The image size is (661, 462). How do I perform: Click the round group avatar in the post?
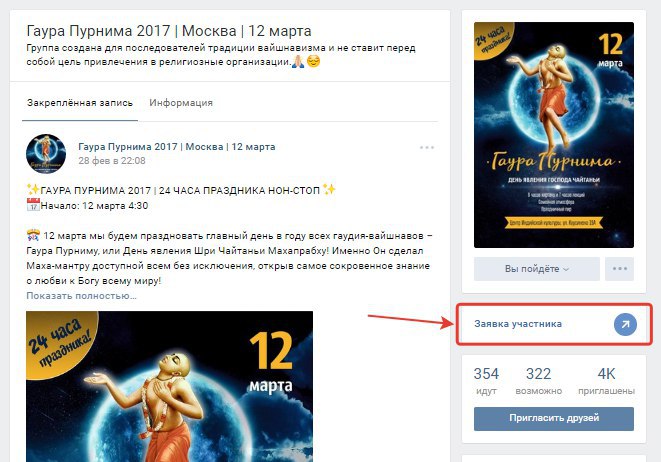[x=46, y=154]
